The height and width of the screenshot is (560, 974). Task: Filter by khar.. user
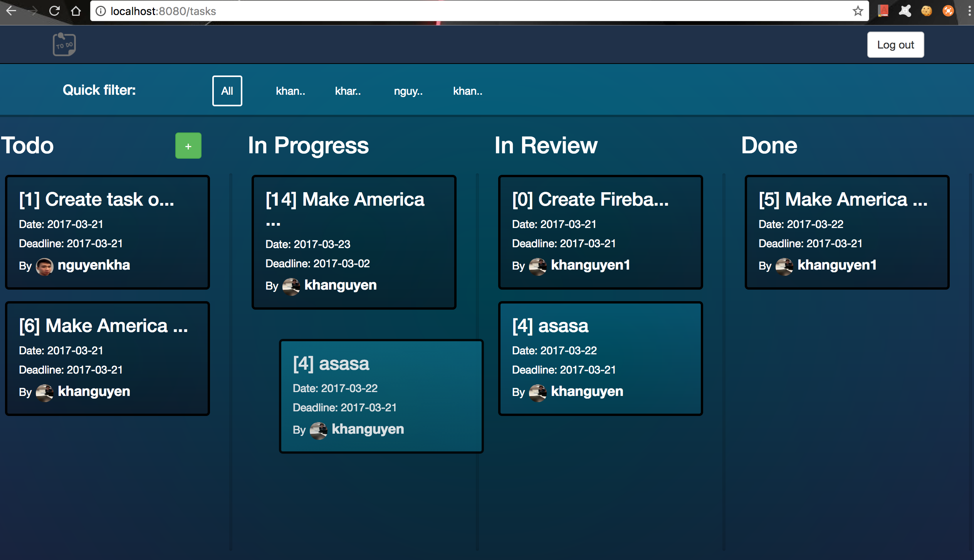point(348,91)
